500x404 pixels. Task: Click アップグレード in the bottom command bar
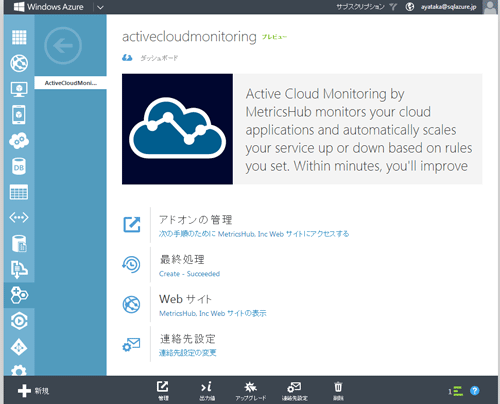tap(251, 391)
